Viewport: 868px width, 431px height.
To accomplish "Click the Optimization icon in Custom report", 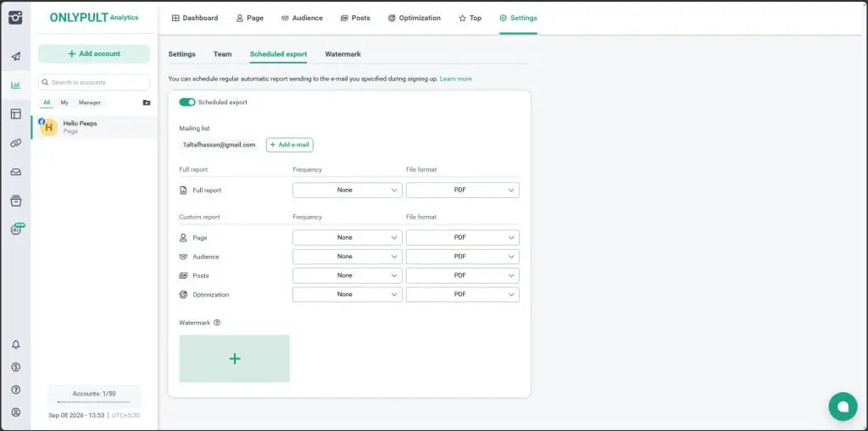I will coord(183,295).
